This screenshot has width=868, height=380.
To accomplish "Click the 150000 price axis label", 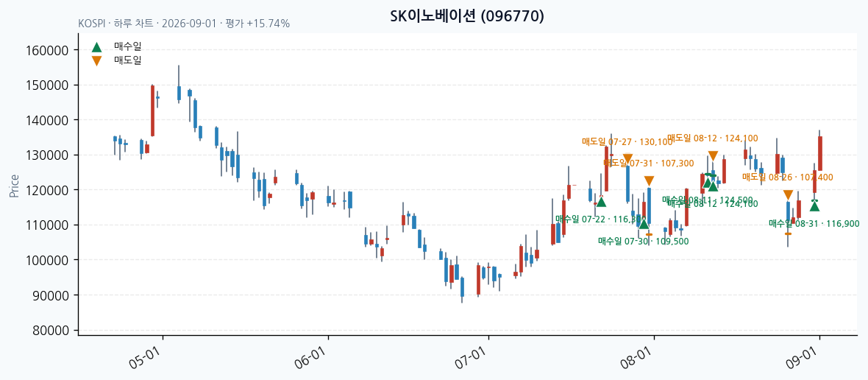I will point(48,85).
